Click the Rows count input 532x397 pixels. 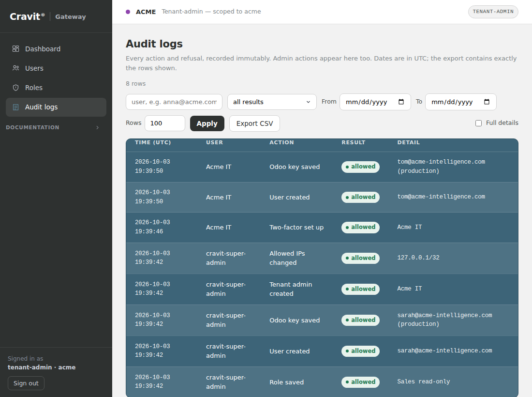[165, 123]
